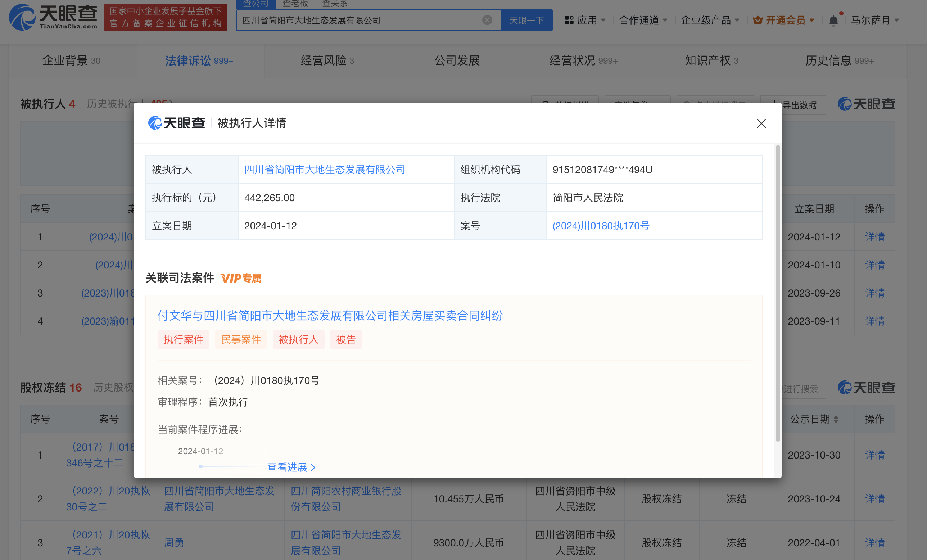The image size is (927, 560).
Task: Open case link (2022)川20执恢30号之二
Action: tap(108, 499)
